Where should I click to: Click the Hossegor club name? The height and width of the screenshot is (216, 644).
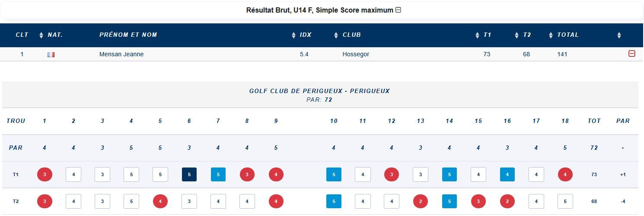pos(356,54)
